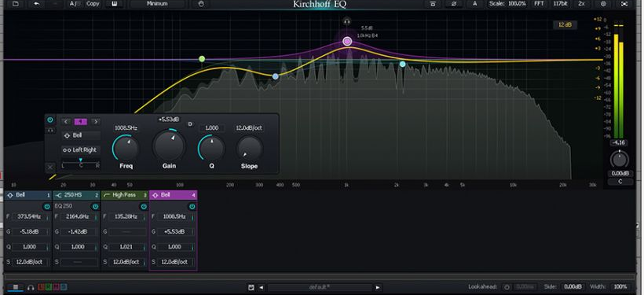Open the Minimum phase mode dropdown
This screenshot has height=295, width=644.
(x=157, y=4)
